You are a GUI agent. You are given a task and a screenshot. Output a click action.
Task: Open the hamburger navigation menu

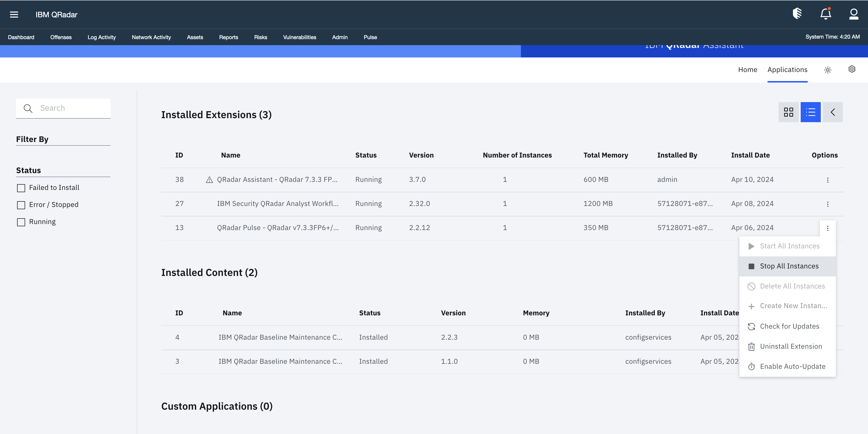coord(14,15)
